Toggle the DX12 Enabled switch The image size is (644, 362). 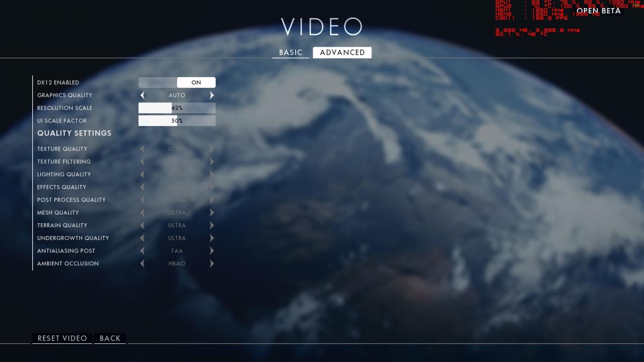pyautogui.click(x=177, y=83)
